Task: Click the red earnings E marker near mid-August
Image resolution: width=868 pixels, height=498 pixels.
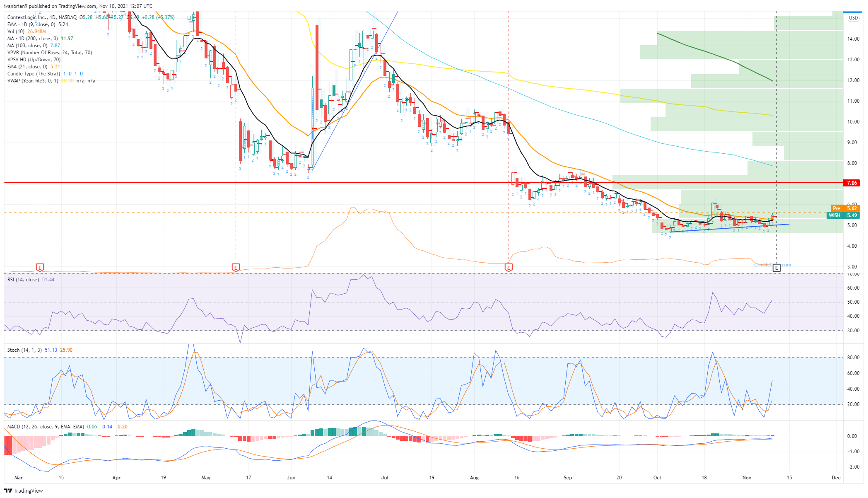Action: [509, 268]
